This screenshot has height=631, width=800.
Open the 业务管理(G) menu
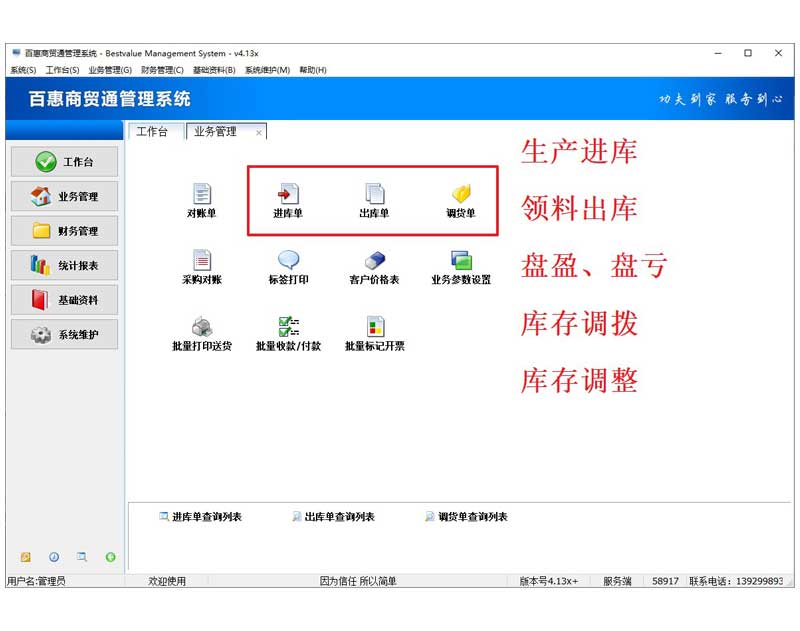[x=110, y=70]
